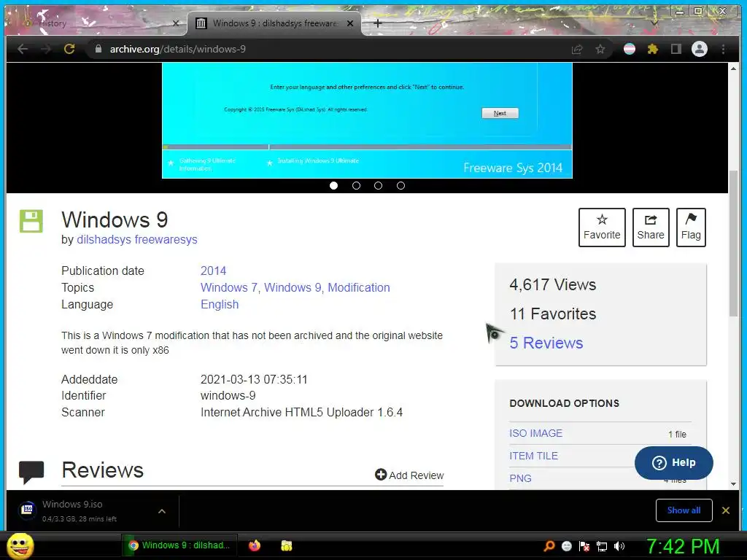
Task: Click the page scrollbar up arrow
Action: tap(733, 69)
